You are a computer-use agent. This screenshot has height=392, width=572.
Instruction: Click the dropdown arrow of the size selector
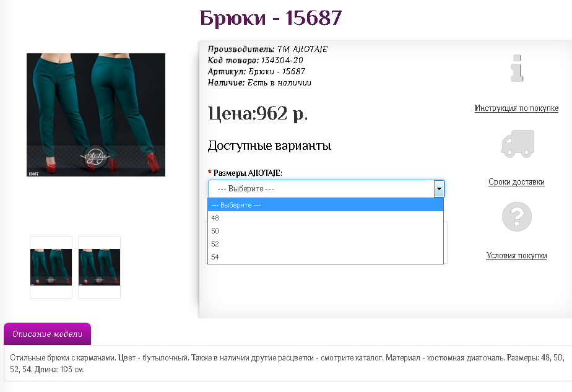[440, 188]
